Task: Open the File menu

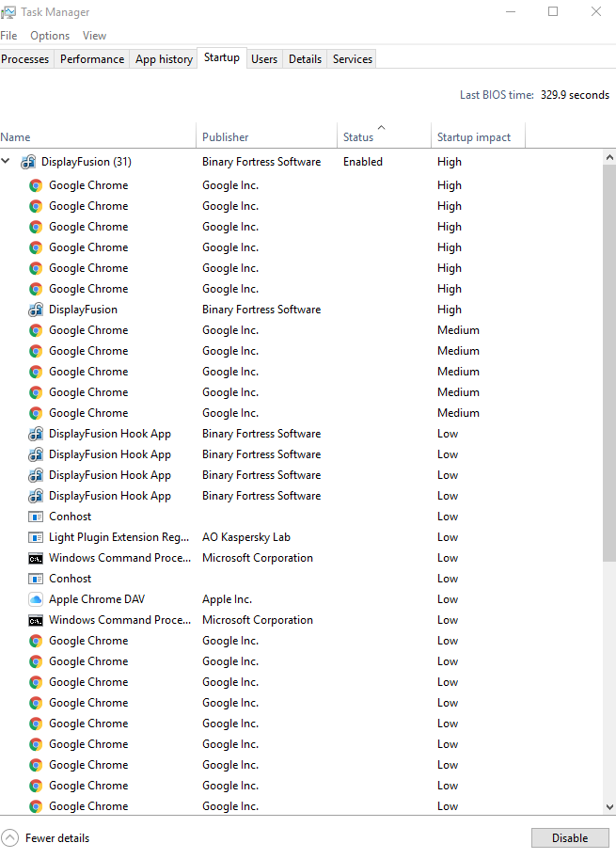Action: [x=8, y=36]
